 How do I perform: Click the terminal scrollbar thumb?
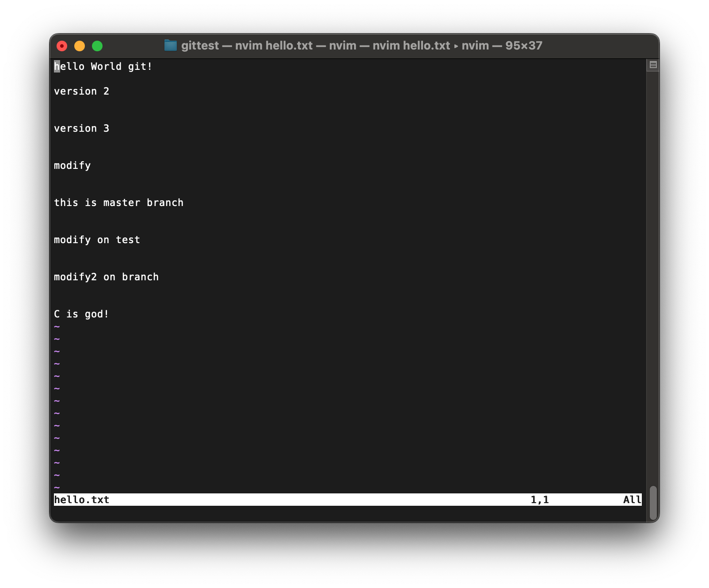(x=653, y=503)
